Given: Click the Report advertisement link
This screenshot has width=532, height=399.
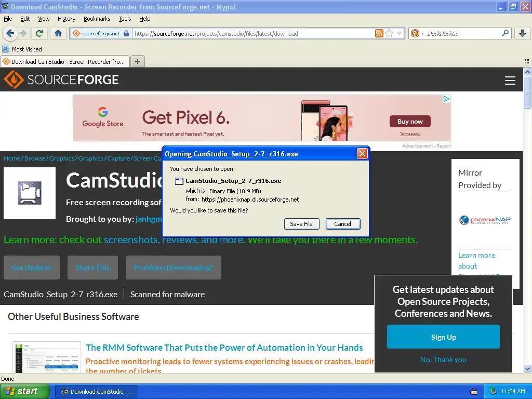Looking at the screenshot, I should 444,146.
